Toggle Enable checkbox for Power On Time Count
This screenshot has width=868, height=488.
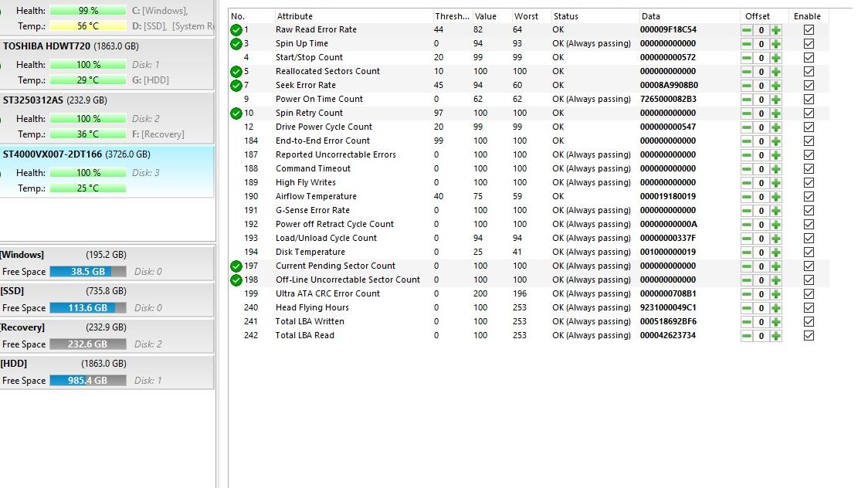[809, 100]
